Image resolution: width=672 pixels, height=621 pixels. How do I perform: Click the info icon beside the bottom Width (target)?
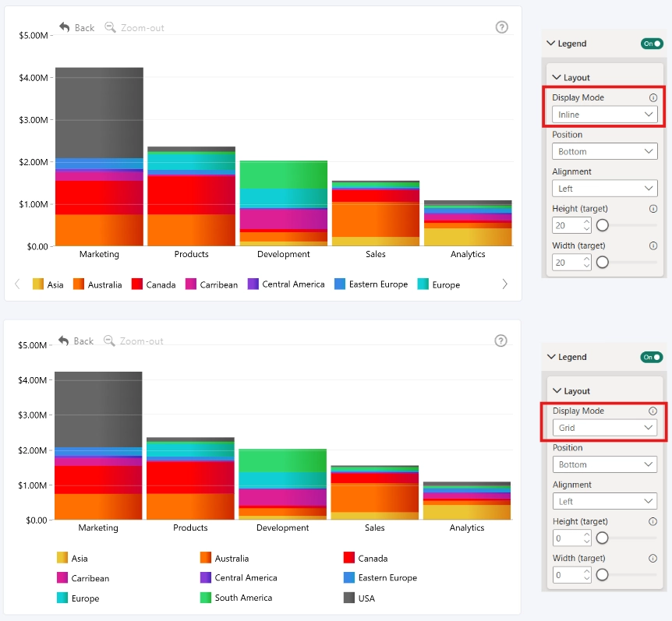point(653,559)
